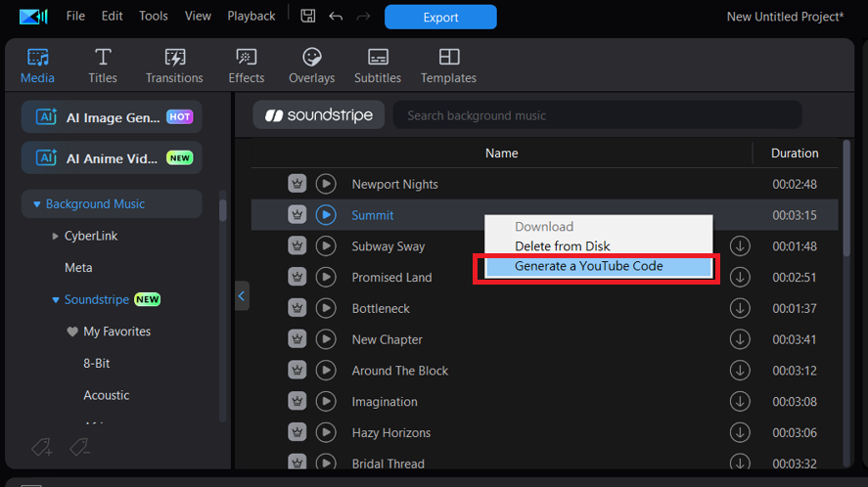
Task: Launch AI Anime Video
Action: coord(112,158)
